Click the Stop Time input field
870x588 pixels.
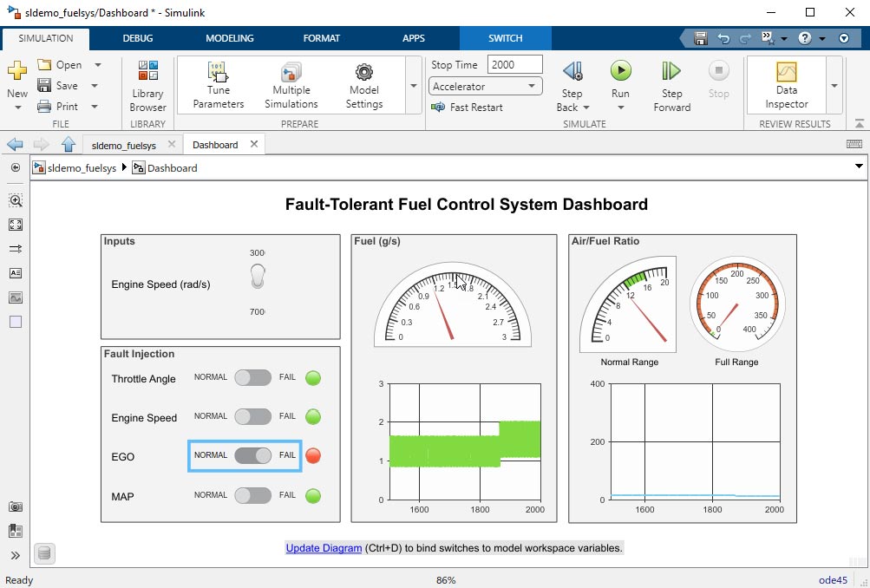pyautogui.click(x=514, y=65)
